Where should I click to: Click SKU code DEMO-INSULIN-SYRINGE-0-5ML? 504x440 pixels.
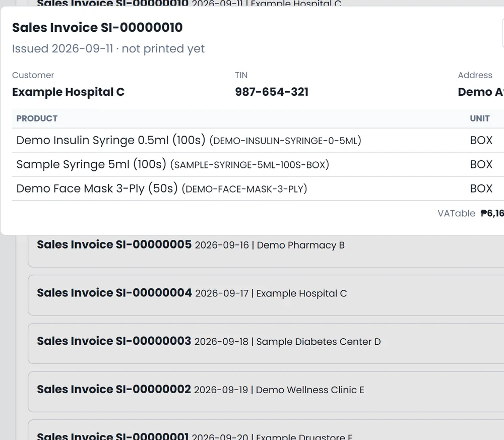pyautogui.click(x=285, y=141)
